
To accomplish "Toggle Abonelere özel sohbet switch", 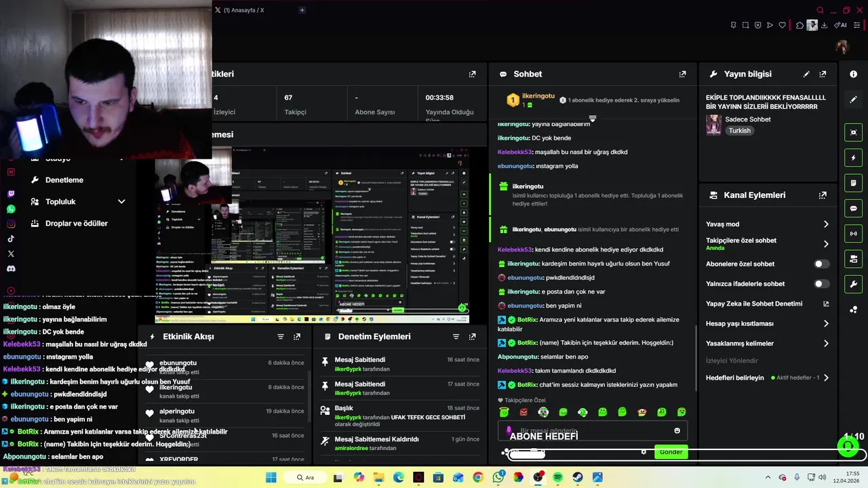I will tap(821, 264).
